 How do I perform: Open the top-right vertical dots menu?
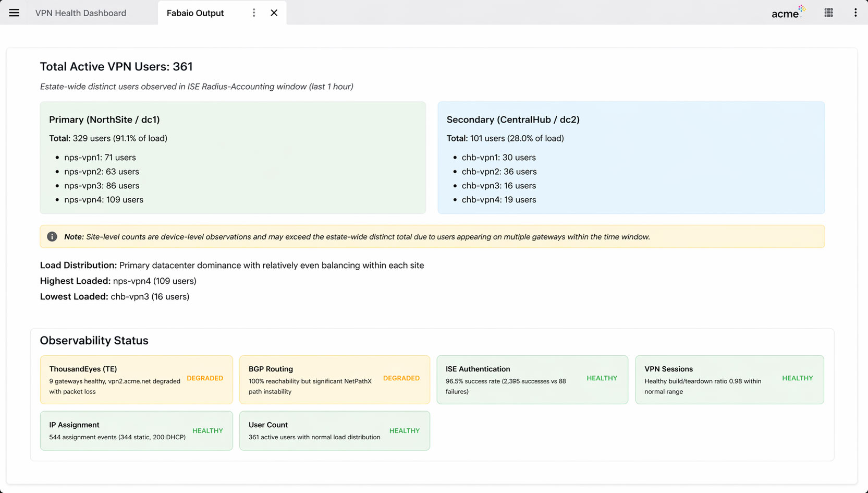[x=855, y=13]
